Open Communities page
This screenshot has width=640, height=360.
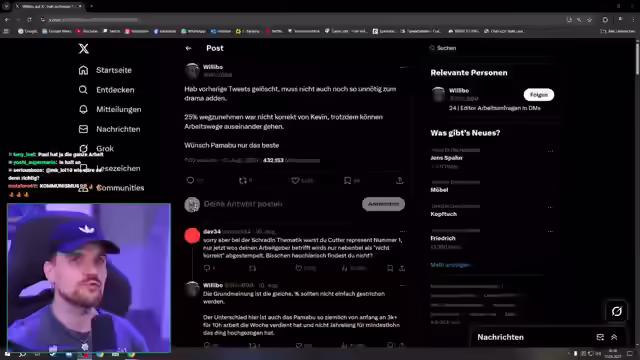pos(111,188)
